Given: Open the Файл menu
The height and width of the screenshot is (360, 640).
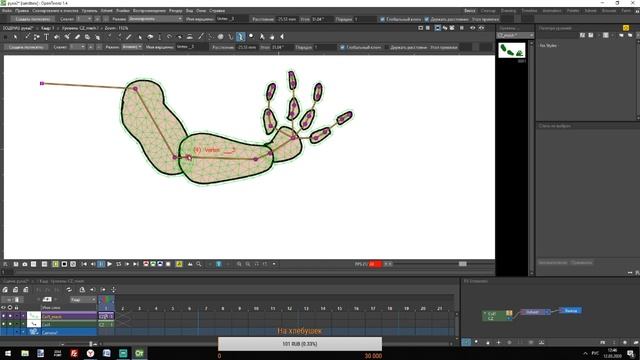Looking at the screenshot, I should point(7,11).
